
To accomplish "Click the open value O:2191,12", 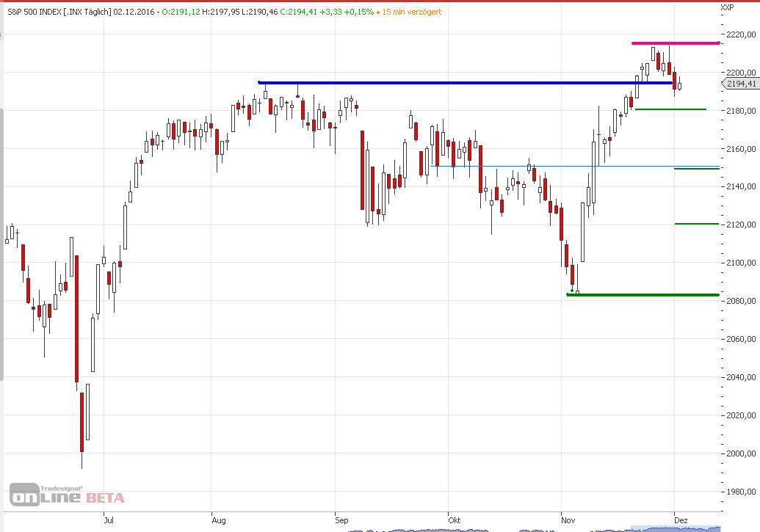I will tap(181, 12).
